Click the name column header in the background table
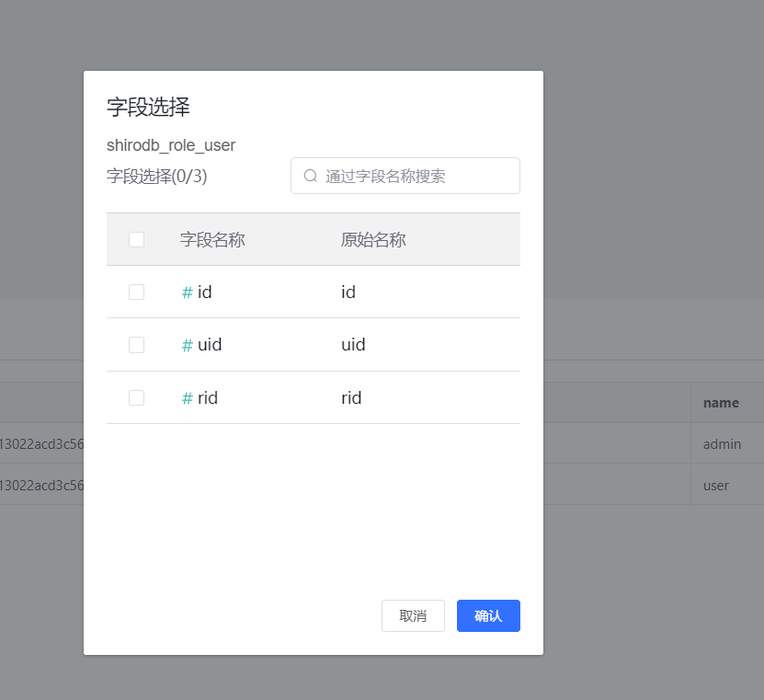The height and width of the screenshot is (700, 764). (721, 403)
